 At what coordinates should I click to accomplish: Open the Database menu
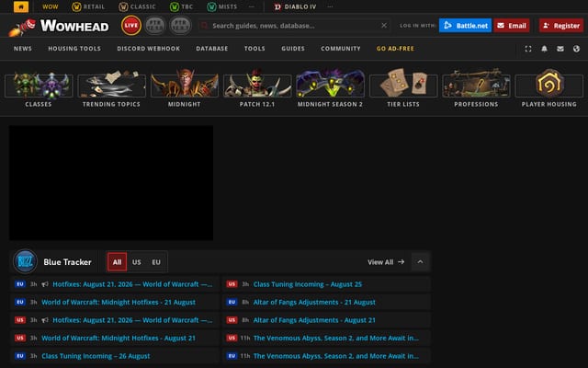[x=212, y=49]
